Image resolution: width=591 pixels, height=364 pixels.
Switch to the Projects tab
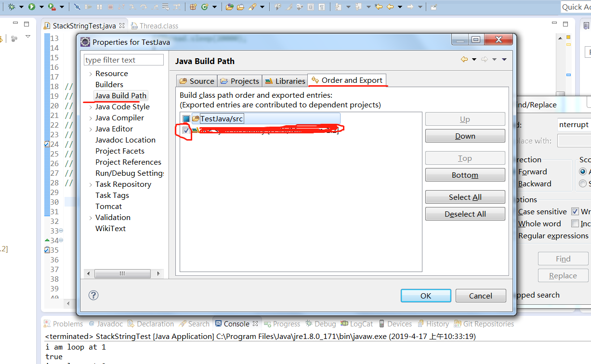coord(239,81)
